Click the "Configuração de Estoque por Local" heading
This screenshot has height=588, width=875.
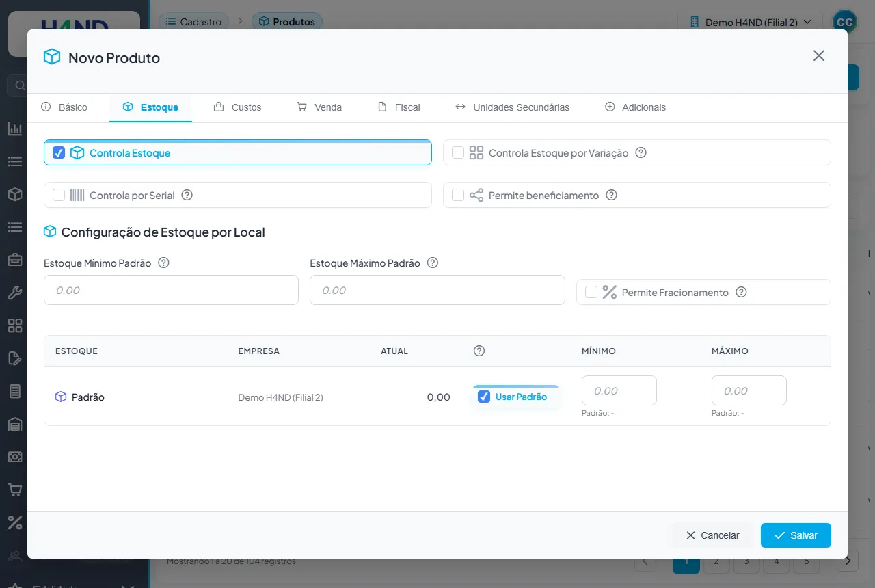(x=163, y=232)
